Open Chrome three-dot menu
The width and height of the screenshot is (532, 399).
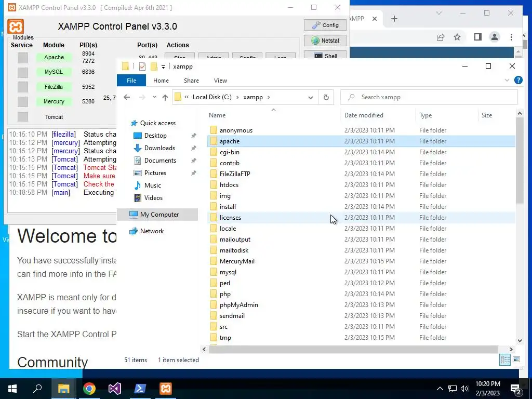coord(511,37)
